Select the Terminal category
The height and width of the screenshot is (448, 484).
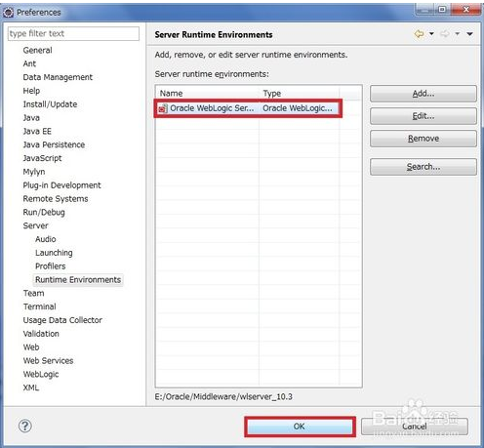[39, 306]
